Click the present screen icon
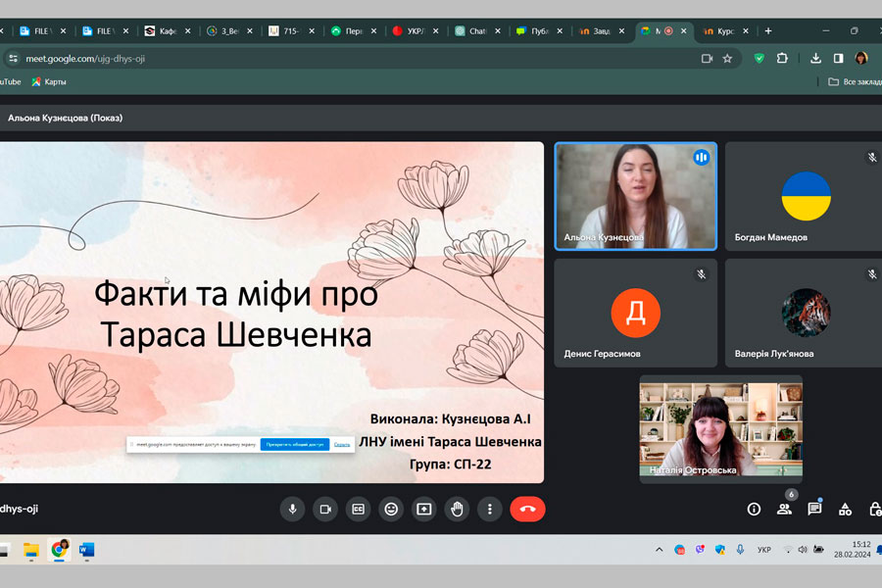This screenshot has height=588, width=882. 423,509
